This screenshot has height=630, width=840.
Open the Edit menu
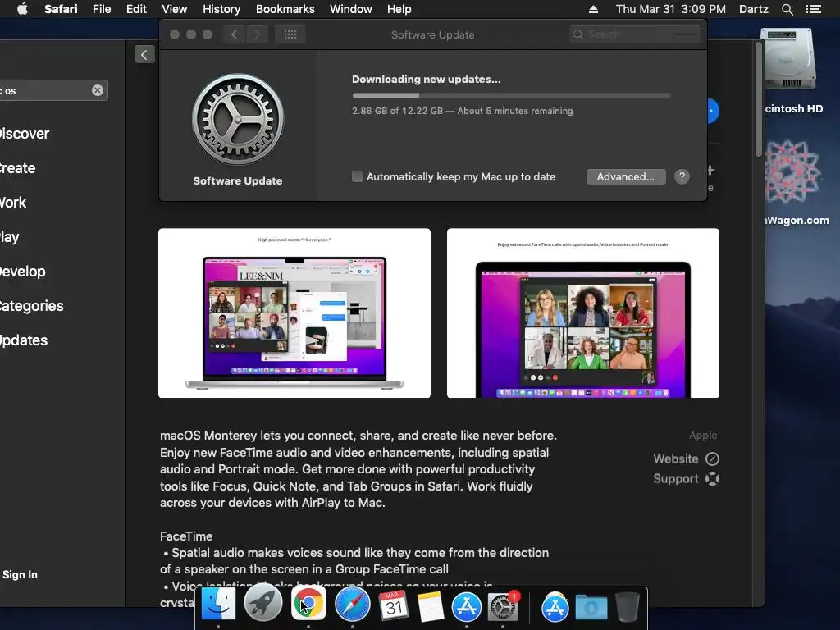pos(136,9)
